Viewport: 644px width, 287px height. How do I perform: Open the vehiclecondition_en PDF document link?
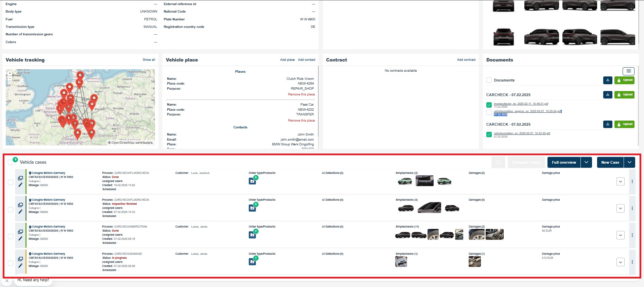click(522, 133)
